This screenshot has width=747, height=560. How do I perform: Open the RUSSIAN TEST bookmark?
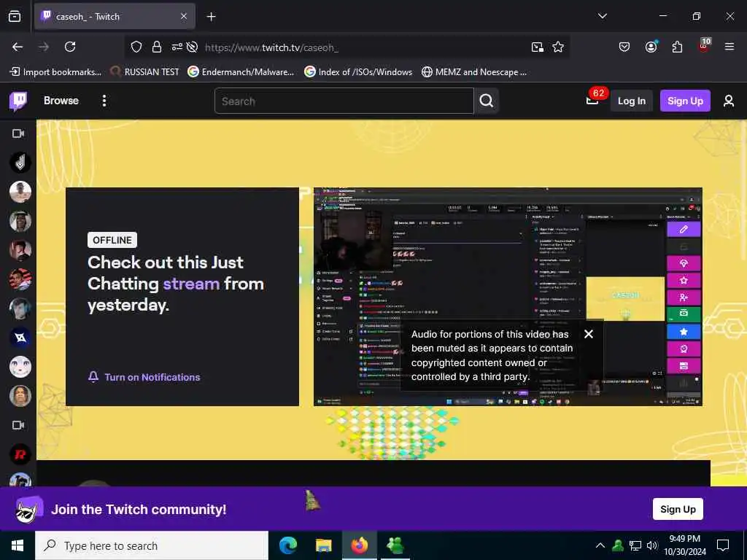[x=144, y=72]
